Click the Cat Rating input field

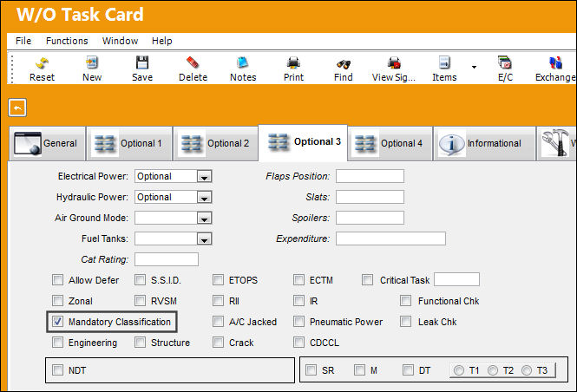(x=167, y=259)
